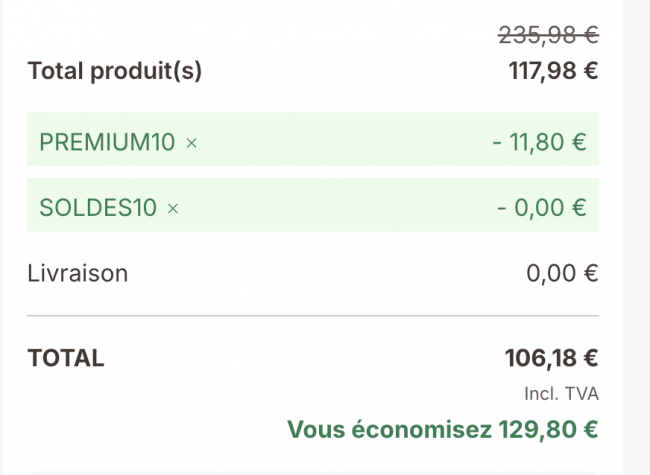Select the 106,18 € final total

click(x=551, y=358)
